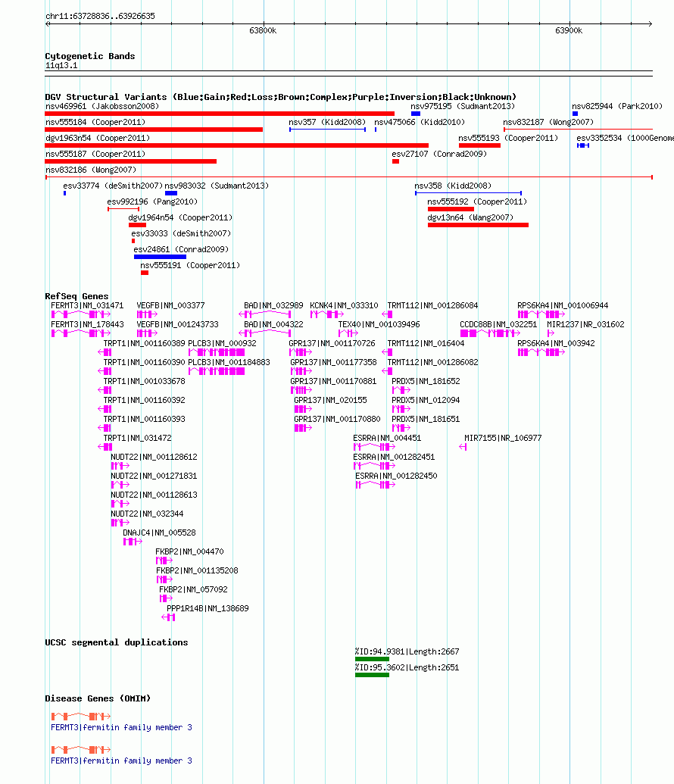The height and width of the screenshot is (784, 674).
Task: Click the MIR7155|NR_106977 gene glyph
Action: 463,446
